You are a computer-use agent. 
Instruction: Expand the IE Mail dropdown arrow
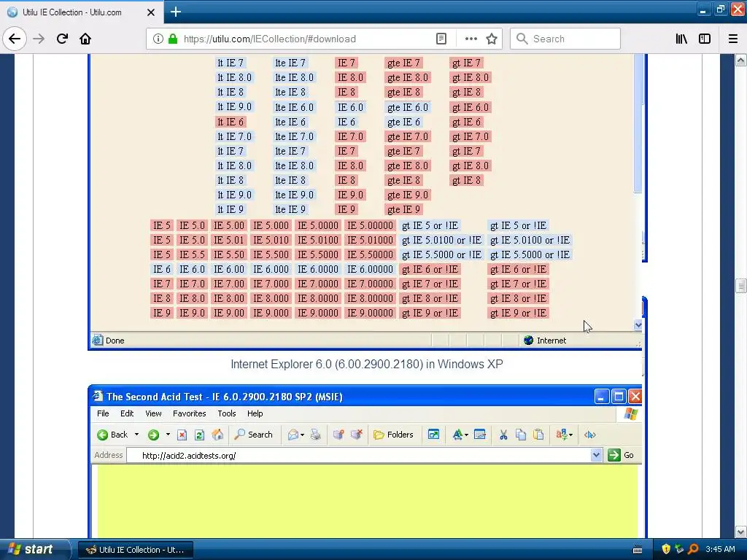302,435
